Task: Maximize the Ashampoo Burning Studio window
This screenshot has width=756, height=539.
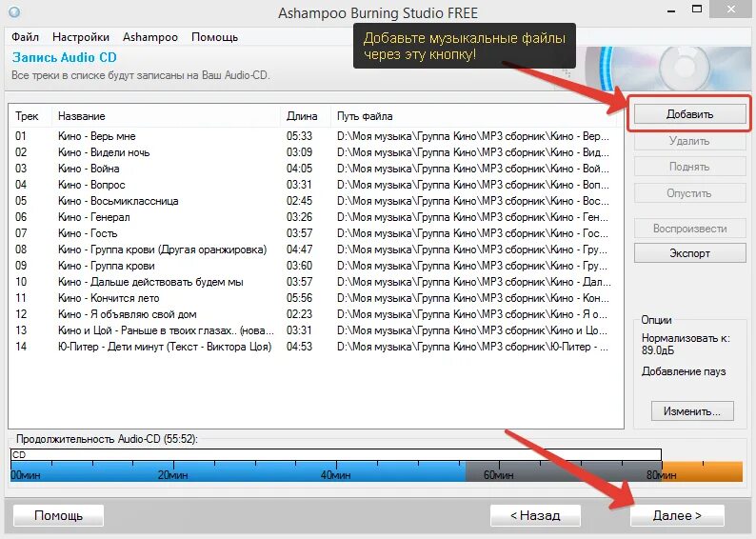Action: coord(697,10)
